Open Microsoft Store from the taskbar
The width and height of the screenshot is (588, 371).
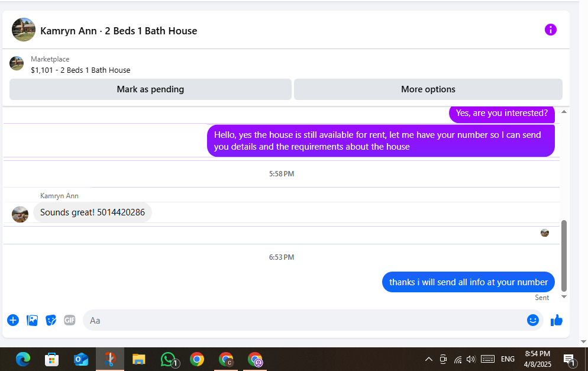click(51, 359)
